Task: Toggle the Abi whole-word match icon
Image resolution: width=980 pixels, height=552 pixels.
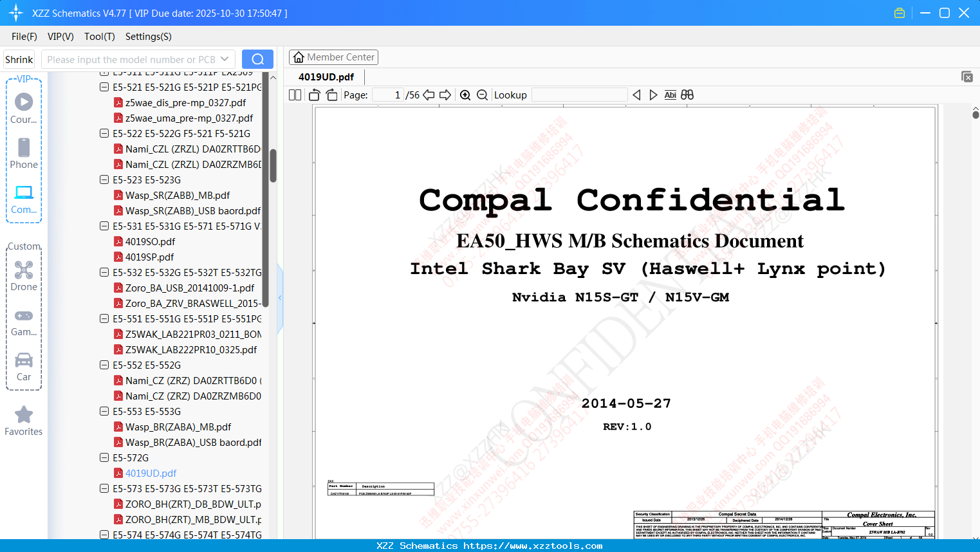Action: point(670,95)
